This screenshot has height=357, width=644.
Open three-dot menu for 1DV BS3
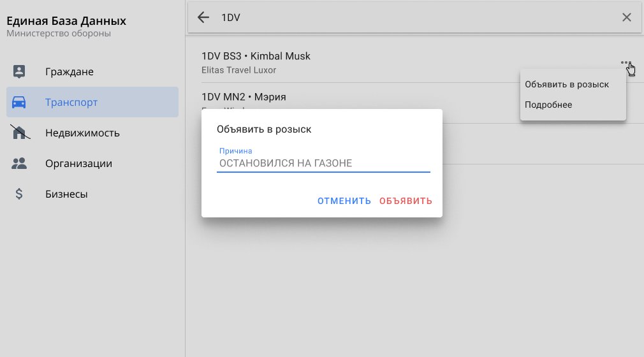click(x=626, y=63)
